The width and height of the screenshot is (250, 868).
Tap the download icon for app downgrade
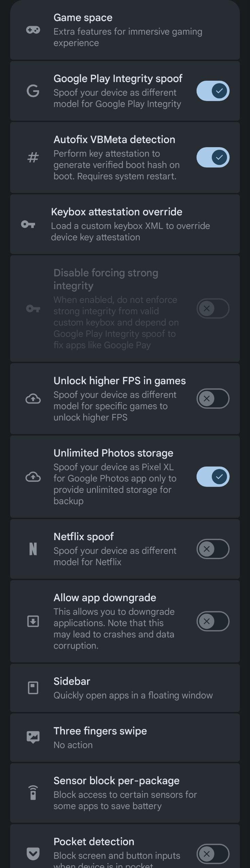point(33,621)
